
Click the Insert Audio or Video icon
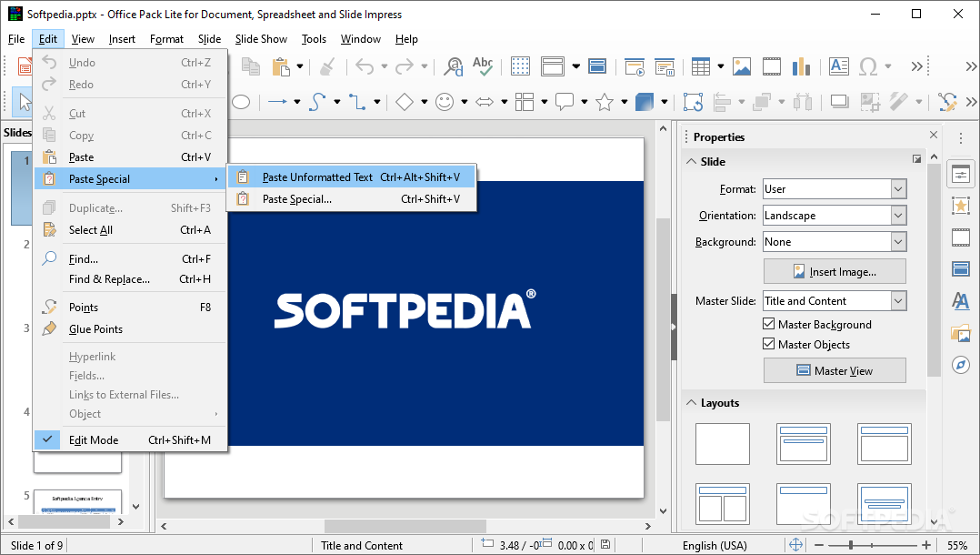(771, 66)
